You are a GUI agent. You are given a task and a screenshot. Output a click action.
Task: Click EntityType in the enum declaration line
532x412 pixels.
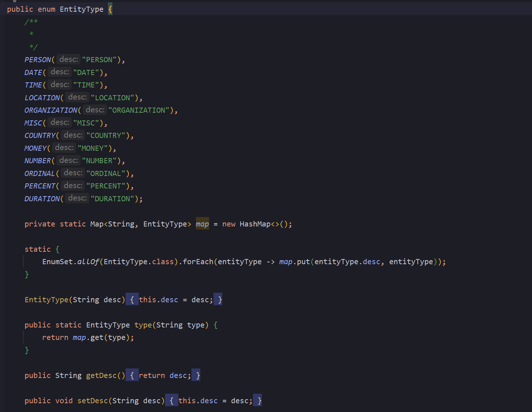[82, 9]
